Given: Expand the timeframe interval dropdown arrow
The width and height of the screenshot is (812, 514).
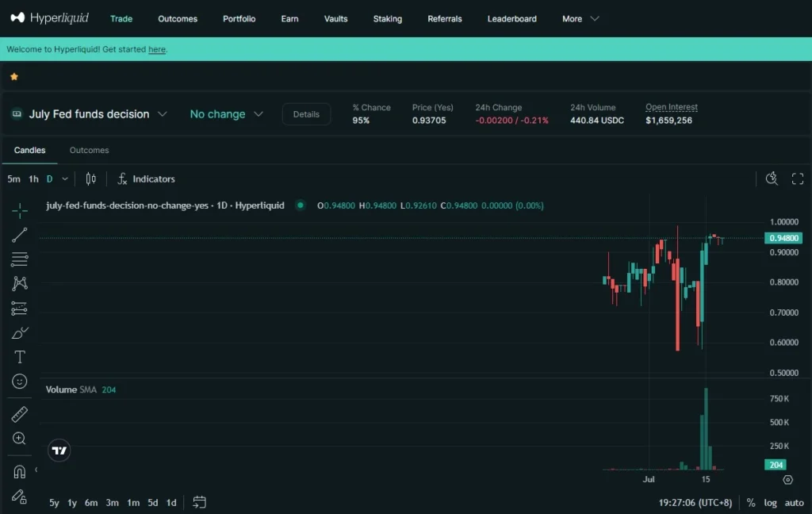Looking at the screenshot, I should tap(65, 178).
